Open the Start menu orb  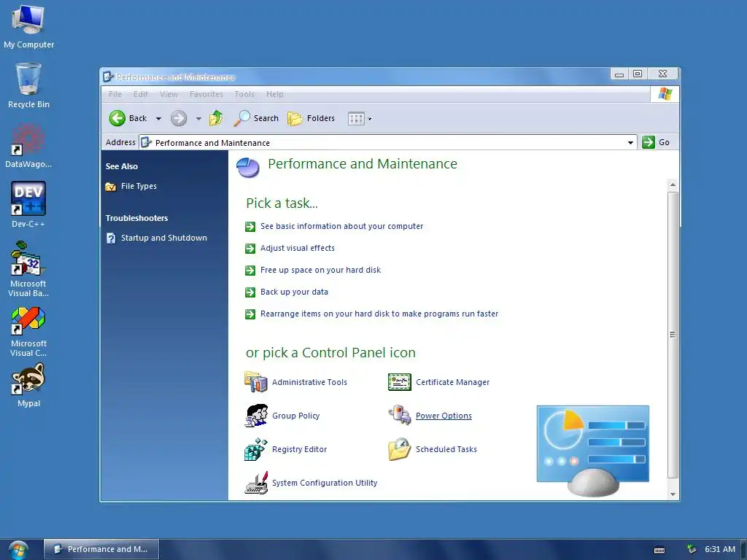[18, 551]
